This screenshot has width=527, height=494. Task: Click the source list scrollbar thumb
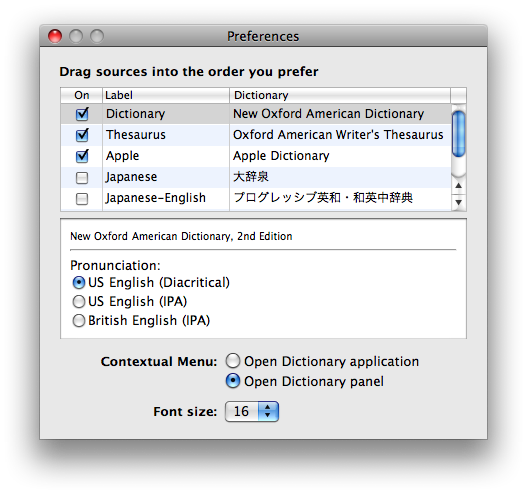click(458, 134)
